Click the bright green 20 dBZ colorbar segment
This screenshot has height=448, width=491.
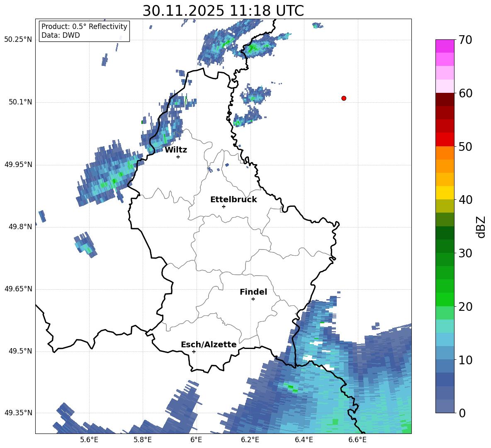pos(445,299)
